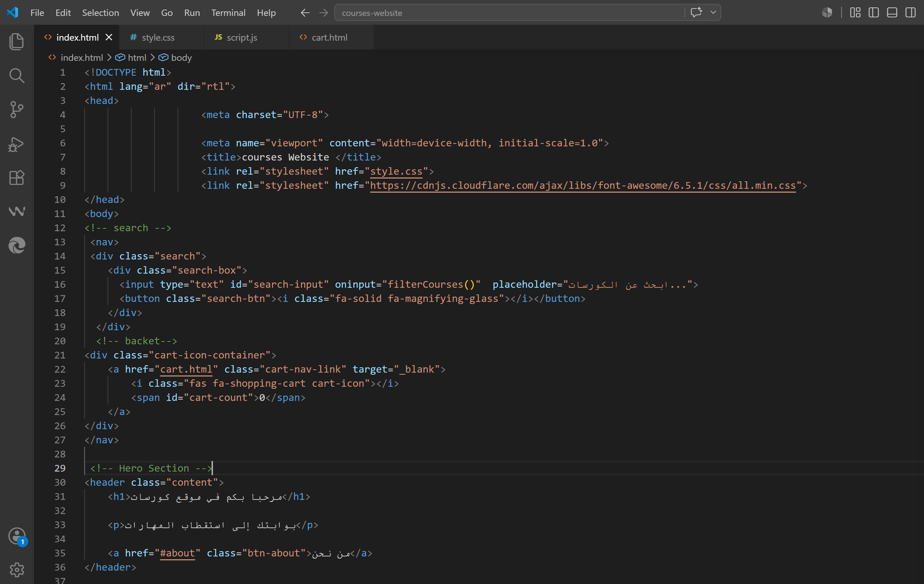Click 'courses Website' title text

pos(285,157)
